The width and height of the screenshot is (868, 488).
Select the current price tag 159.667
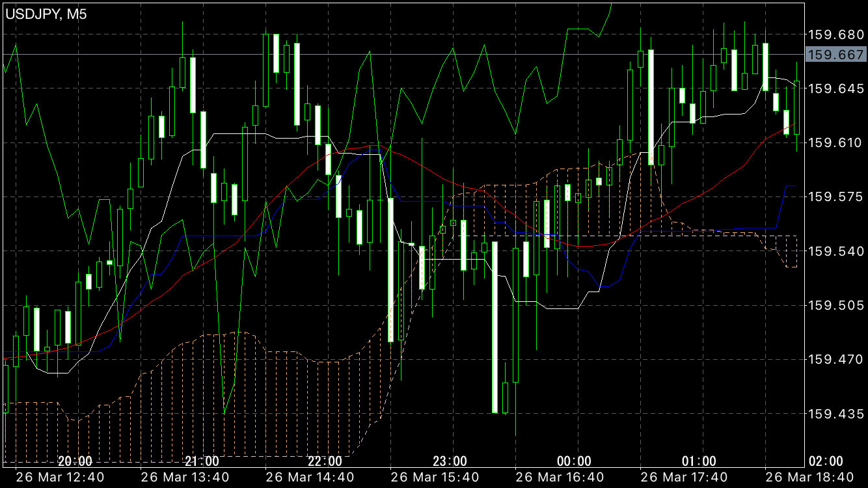tap(835, 55)
